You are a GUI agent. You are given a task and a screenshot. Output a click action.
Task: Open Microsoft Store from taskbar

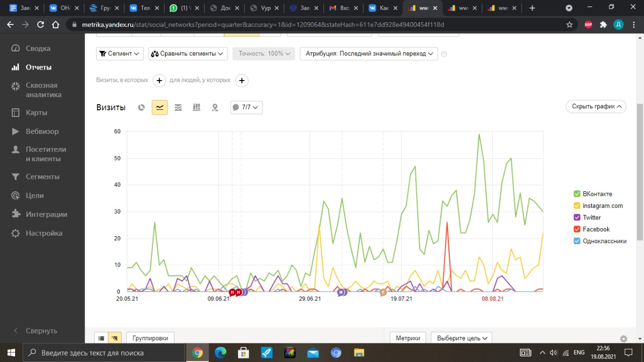click(x=244, y=353)
